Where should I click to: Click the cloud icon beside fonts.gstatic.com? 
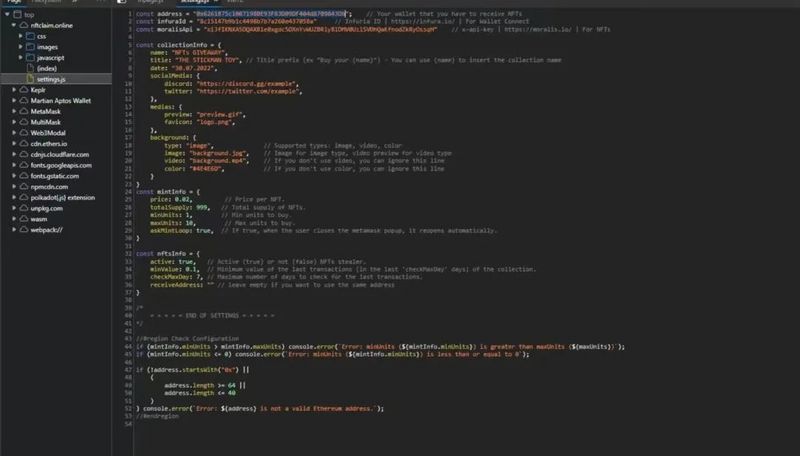point(24,175)
